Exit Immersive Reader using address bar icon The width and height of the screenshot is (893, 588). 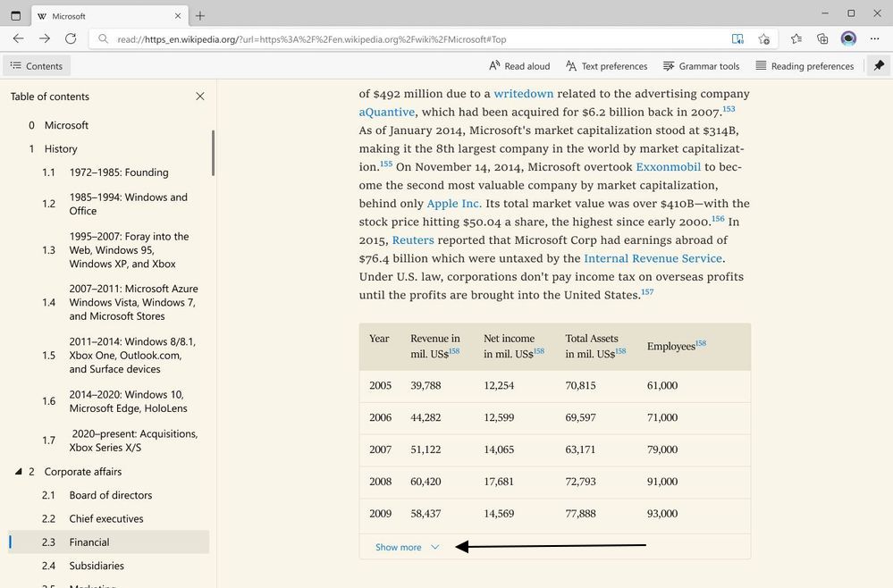(737, 38)
